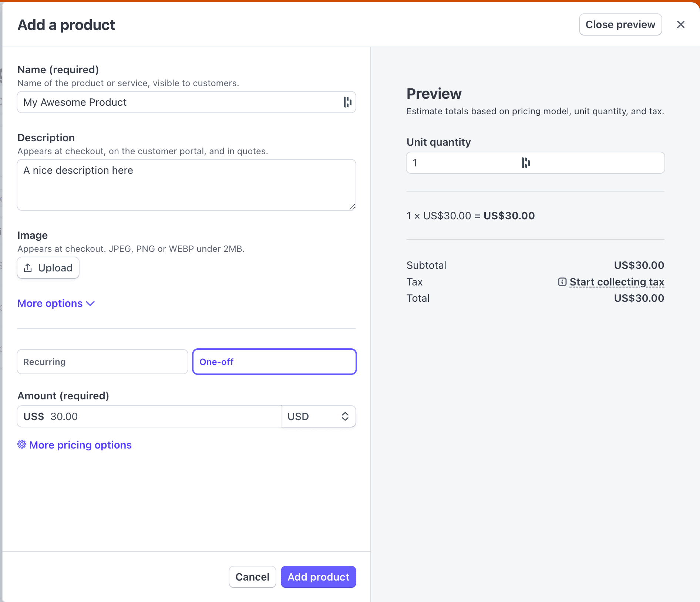Click the password manager icon in Name field
The width and height of the screenshot is (700, 602).
pos(347,102)
